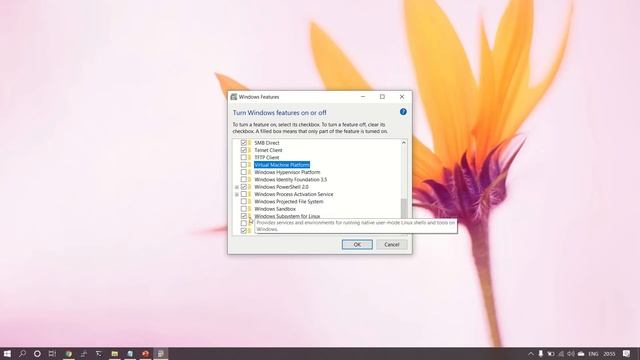Select Virtual Machine Platform highlighted row
The image size is (640, 360).
(x=282, y=165)
